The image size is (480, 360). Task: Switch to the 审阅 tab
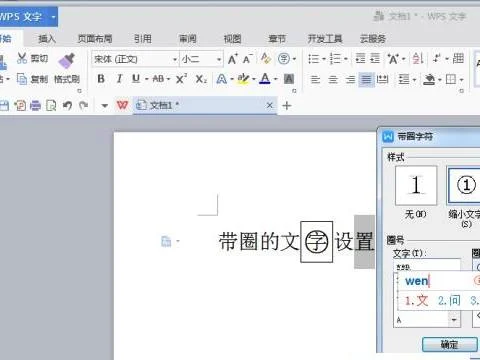tap(188, 39)
